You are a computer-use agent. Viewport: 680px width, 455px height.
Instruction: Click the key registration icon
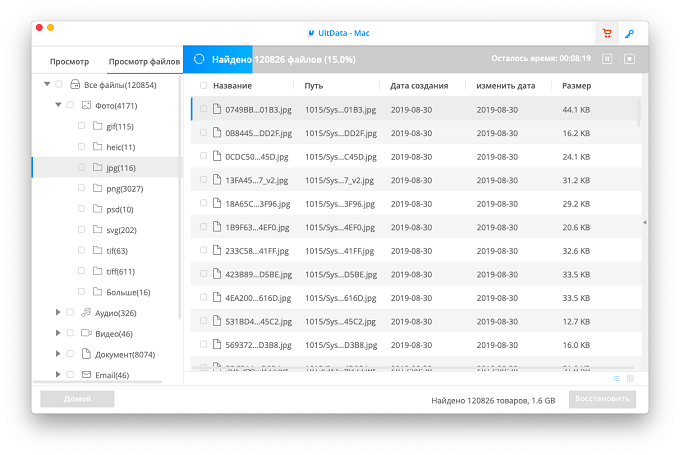click(629, 33)
